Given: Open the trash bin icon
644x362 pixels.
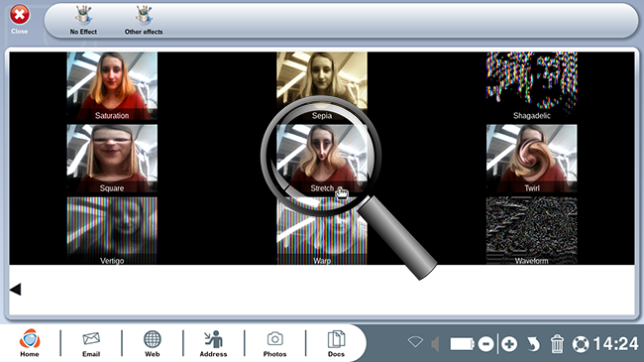Looking at the screenshot, I should click(557, 343).
